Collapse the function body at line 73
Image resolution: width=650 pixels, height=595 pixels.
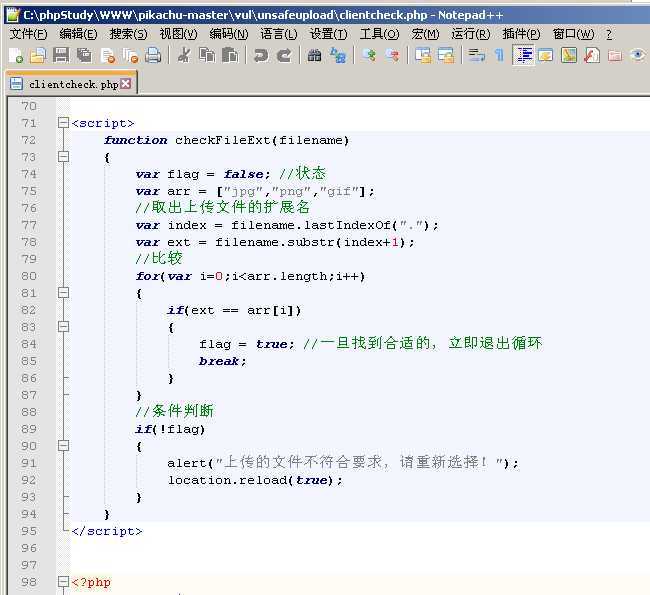point(63,157)
